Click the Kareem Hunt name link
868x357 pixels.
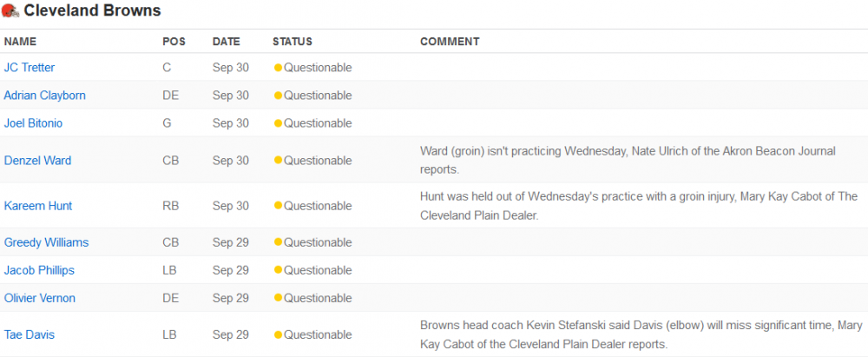[x=38, y=206]
